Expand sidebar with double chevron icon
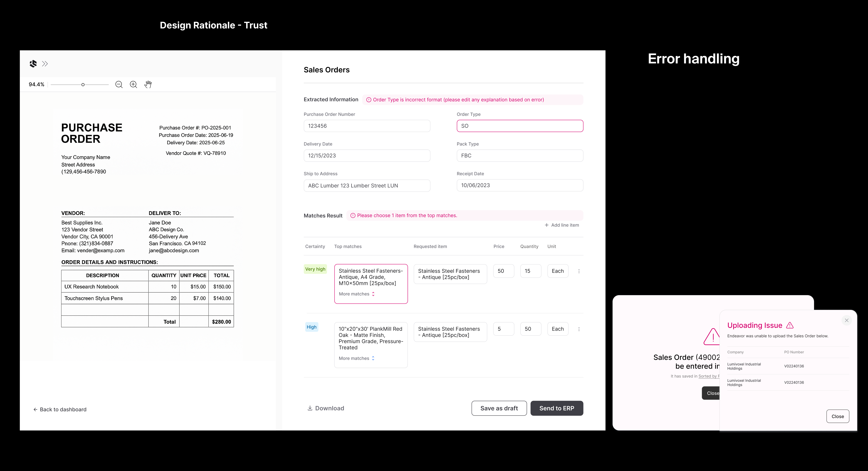 45,64
